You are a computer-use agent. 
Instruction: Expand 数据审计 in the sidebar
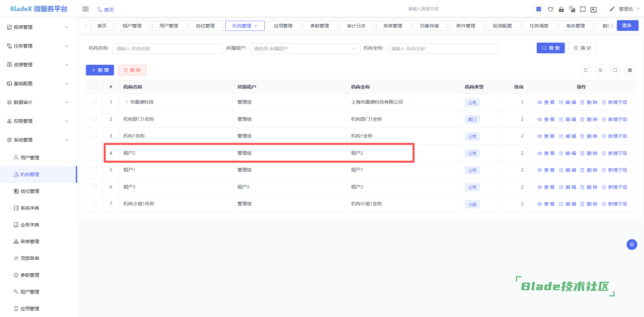pyautogui.click(x=39, y=102)
